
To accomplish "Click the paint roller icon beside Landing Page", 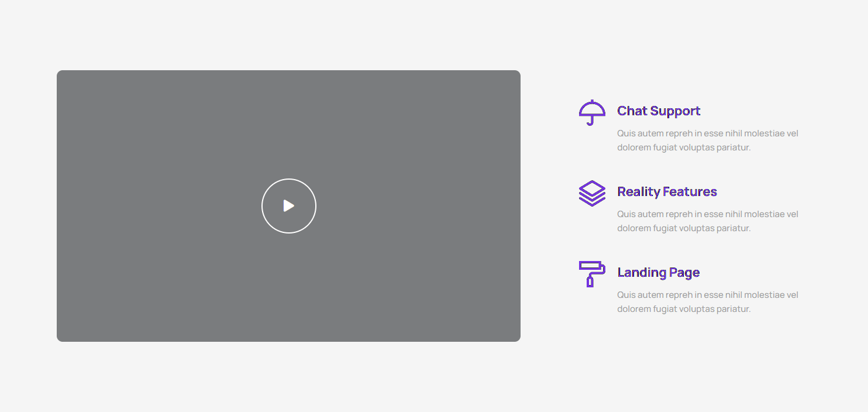I will click(592, 273).
